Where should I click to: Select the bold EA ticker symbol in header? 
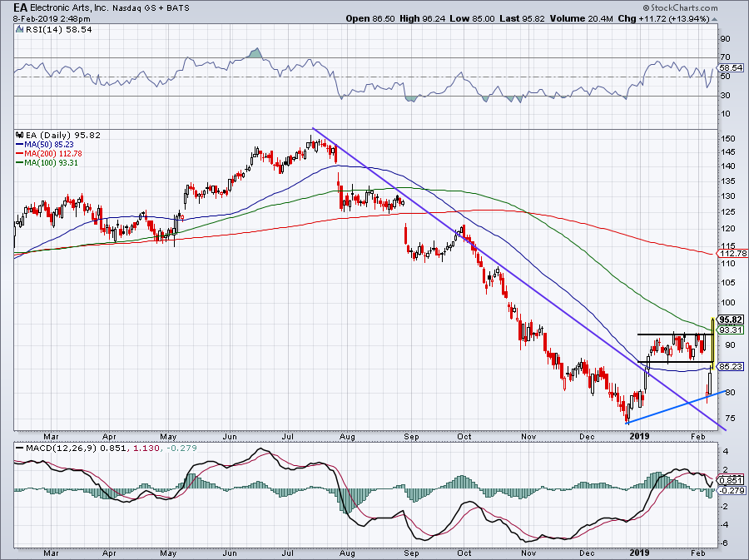20,7
